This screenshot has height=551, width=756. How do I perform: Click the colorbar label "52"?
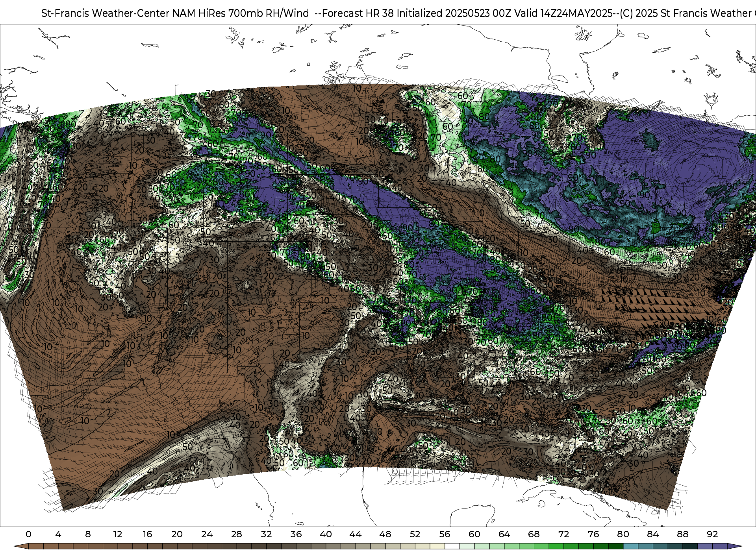click(415, 534)
